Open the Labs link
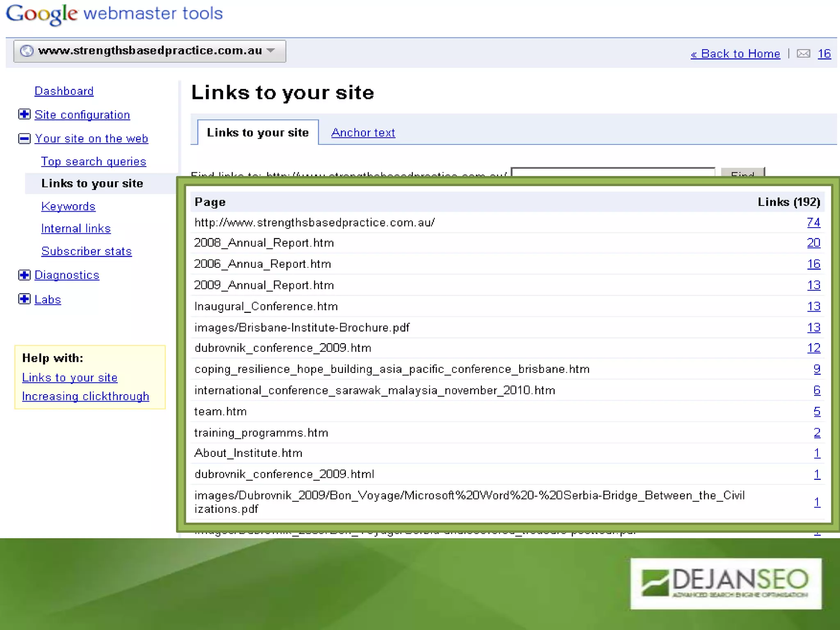This screenshot has width=840, height=630. click(x=48, y=299)
